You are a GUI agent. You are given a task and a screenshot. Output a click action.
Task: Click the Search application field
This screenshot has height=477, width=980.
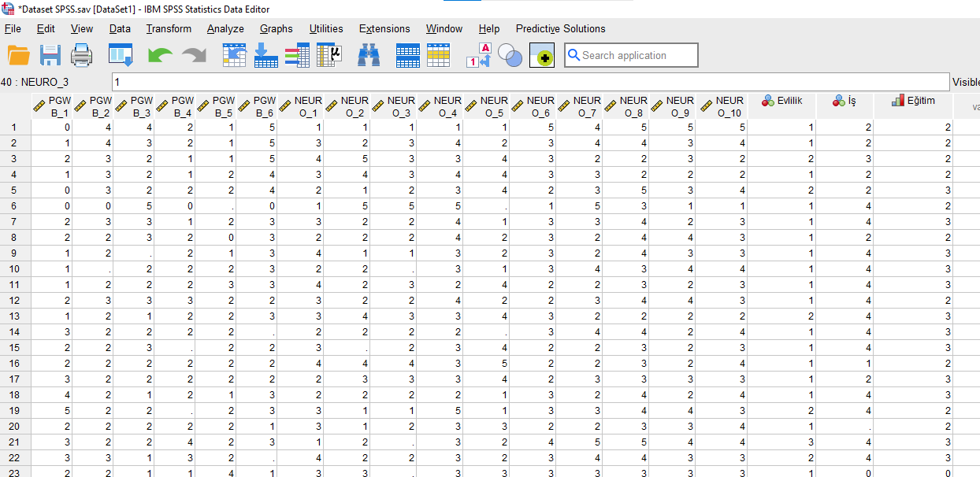[x=631, y=55]
